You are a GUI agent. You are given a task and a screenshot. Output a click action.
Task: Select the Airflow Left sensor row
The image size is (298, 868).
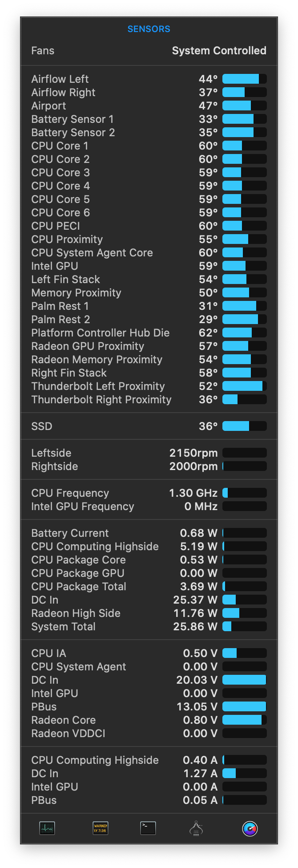tap(149, 79)
